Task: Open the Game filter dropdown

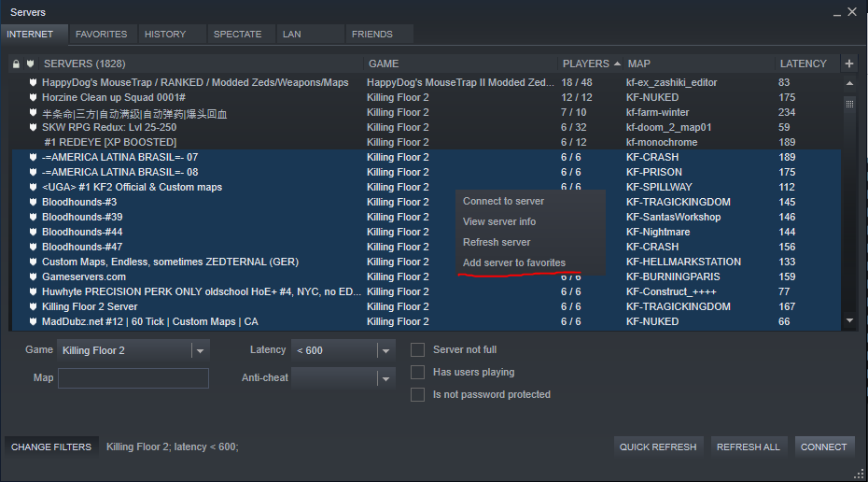Action: (200, 350)
